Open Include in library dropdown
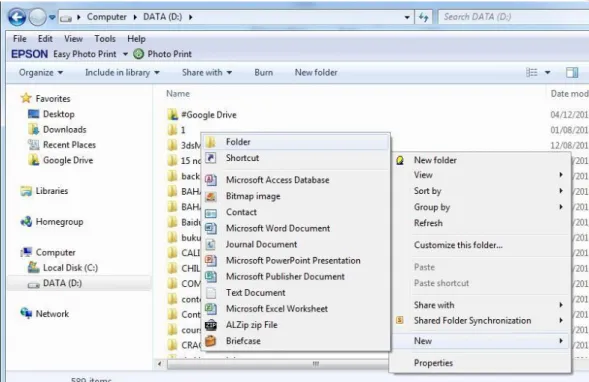Screen dimensions: 589x382 coord(122,72)
